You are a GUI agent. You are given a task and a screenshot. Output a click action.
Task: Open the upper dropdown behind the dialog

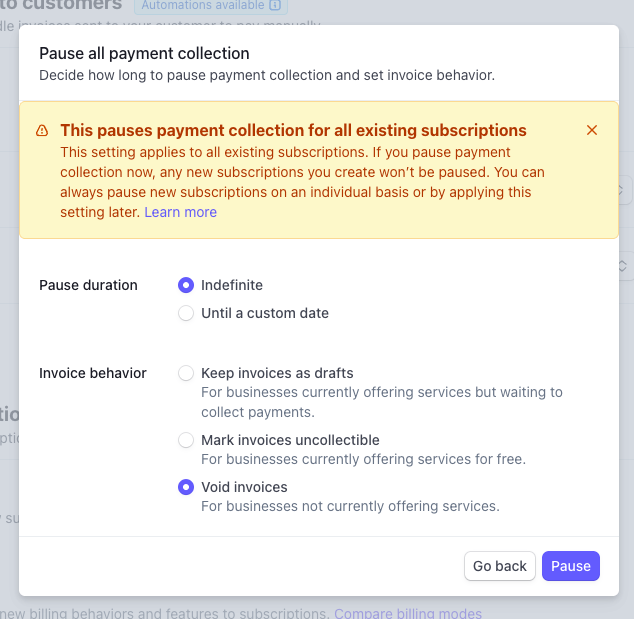pos(624,190)
